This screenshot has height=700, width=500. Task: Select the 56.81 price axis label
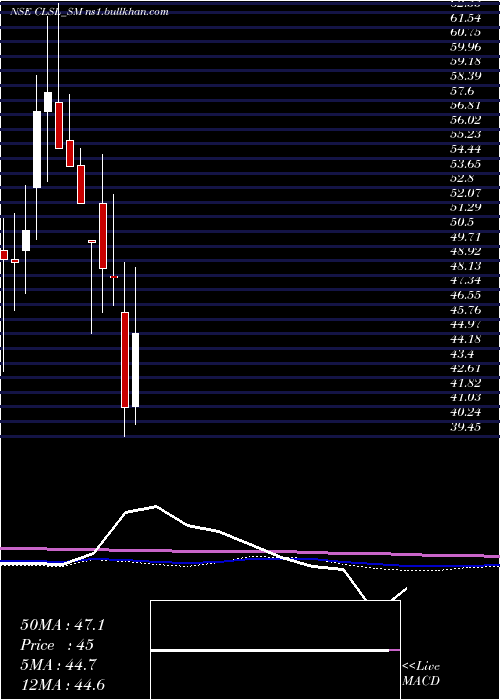point(466,105)
